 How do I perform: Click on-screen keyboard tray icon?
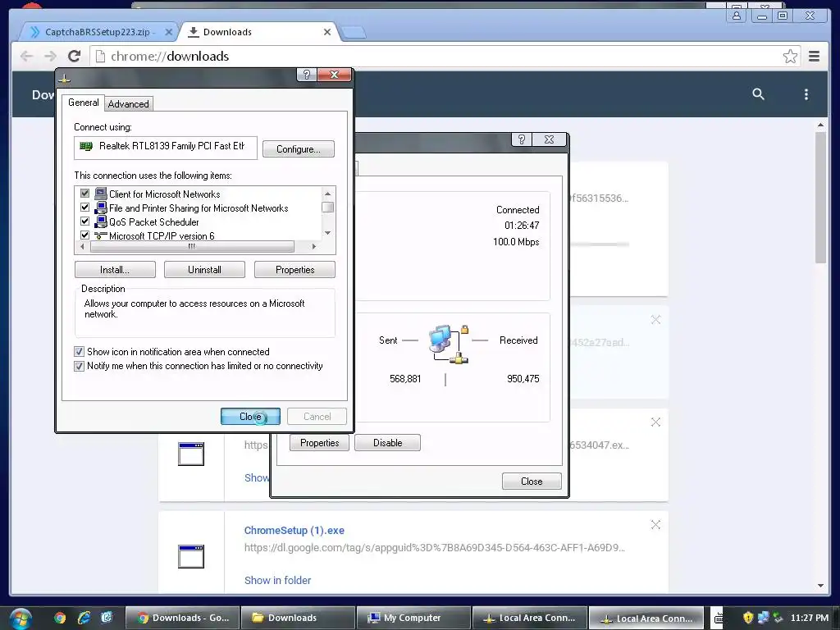(719, 619)
